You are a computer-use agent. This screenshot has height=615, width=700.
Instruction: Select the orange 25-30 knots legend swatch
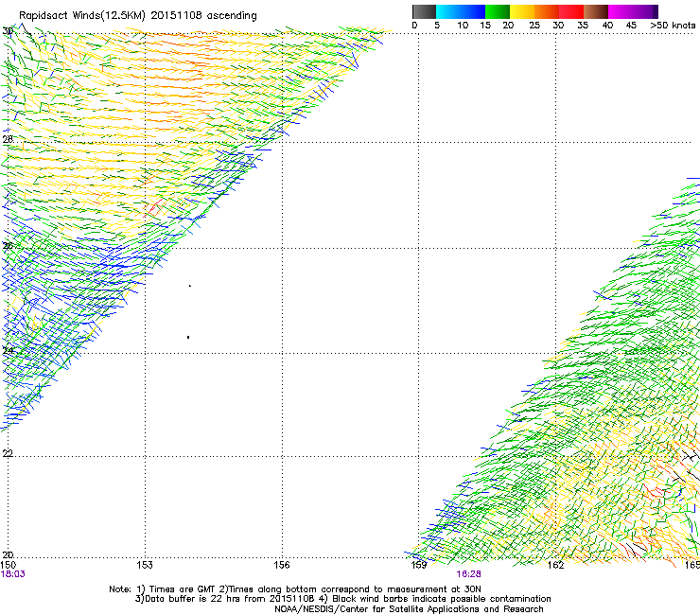click(547, 11)
